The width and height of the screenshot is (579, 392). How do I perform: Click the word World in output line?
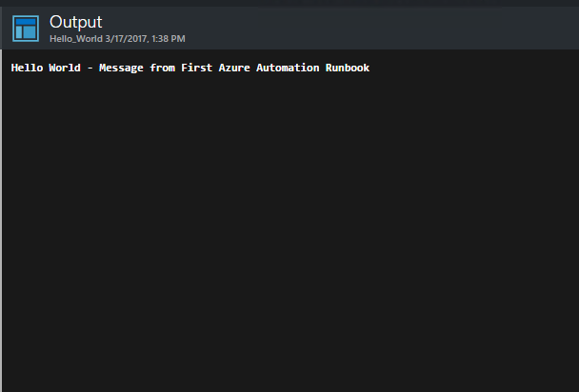(x=65, y=68)
